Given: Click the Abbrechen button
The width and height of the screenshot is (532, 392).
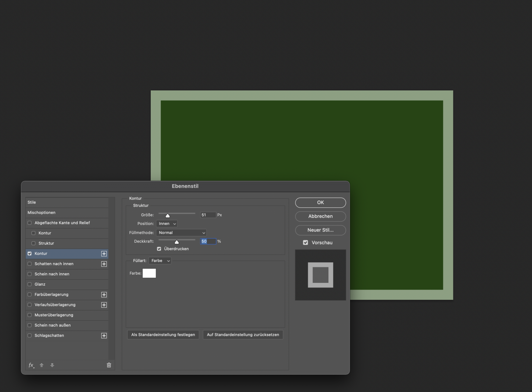Looking at the screenshot, I should click(320, 216).
